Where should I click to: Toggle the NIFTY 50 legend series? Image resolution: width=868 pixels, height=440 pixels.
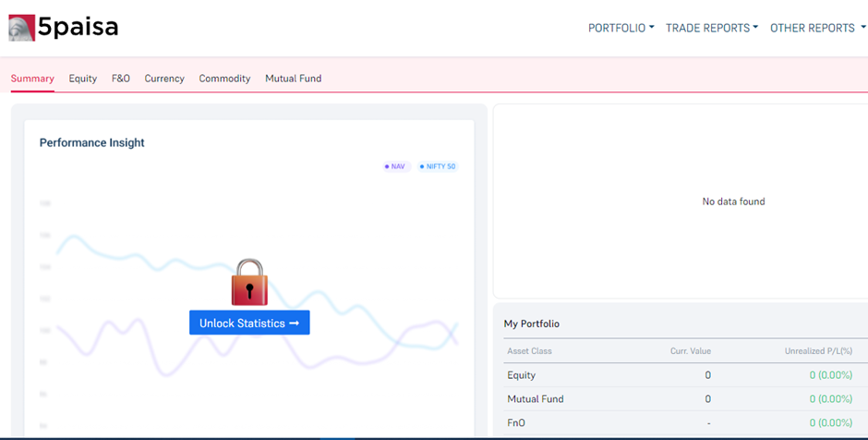(x=438, y=166)
